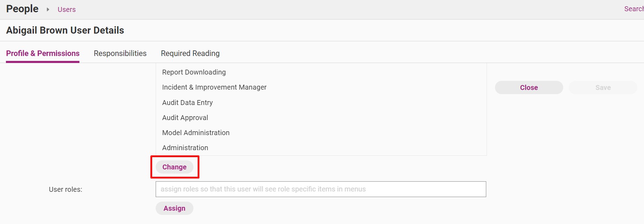
Task: Select the Administration permission entry
Action: click(x=185, y=148)
